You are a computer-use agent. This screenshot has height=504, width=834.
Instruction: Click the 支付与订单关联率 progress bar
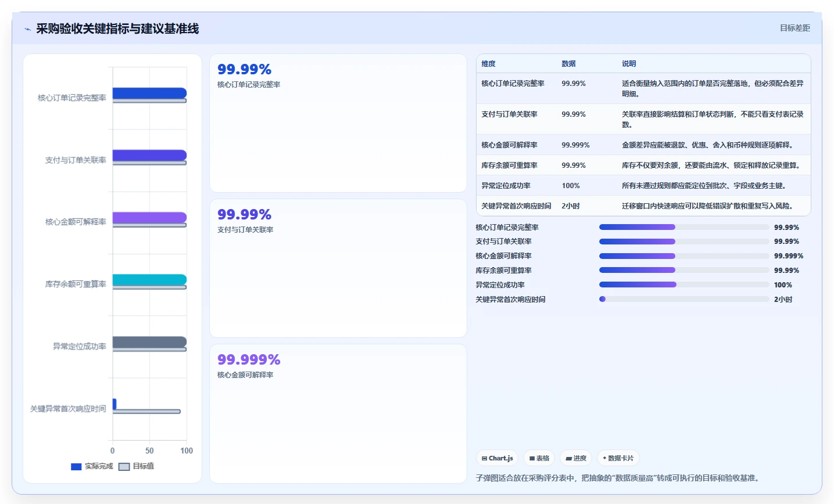click(x=684, y=241)
